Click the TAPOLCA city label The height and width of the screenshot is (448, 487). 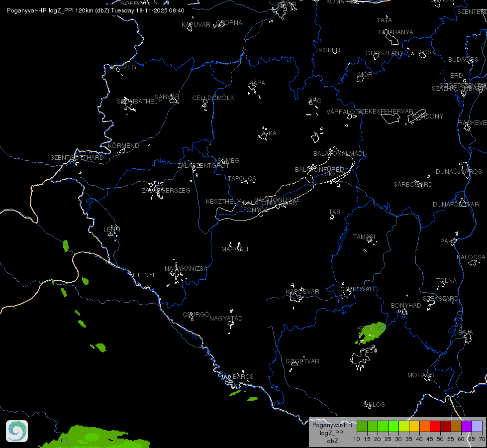tap(242, 179)
